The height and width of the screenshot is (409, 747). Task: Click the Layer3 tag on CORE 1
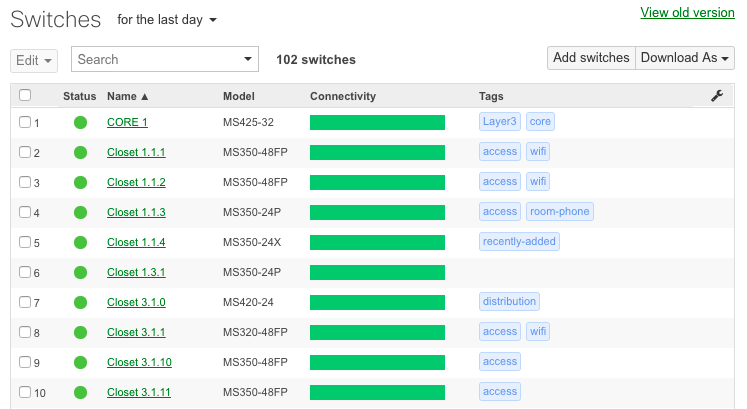tap(500, 121)
